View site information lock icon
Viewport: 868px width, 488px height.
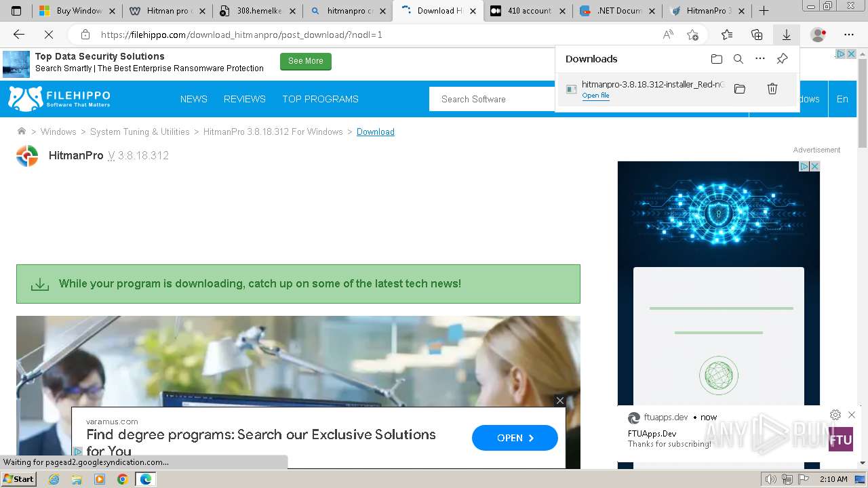[x=85, y=35]
